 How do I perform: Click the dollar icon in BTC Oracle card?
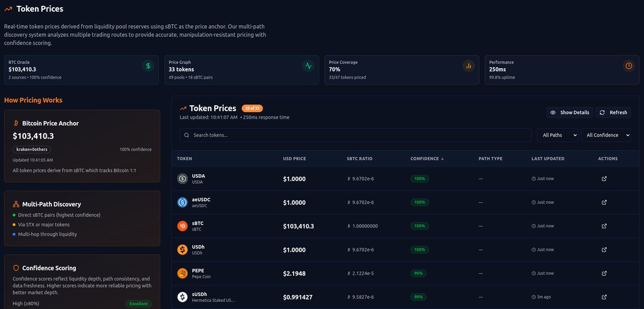(x=148, y=66)
